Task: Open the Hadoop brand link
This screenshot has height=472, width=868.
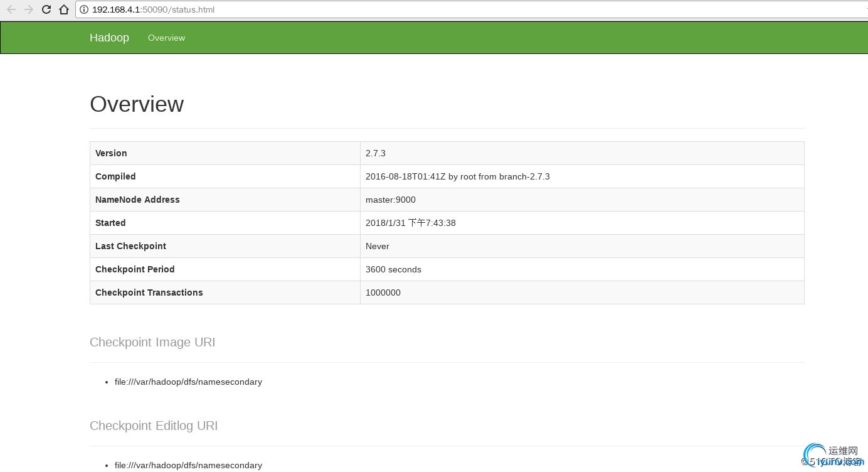Action: [109, 38]
